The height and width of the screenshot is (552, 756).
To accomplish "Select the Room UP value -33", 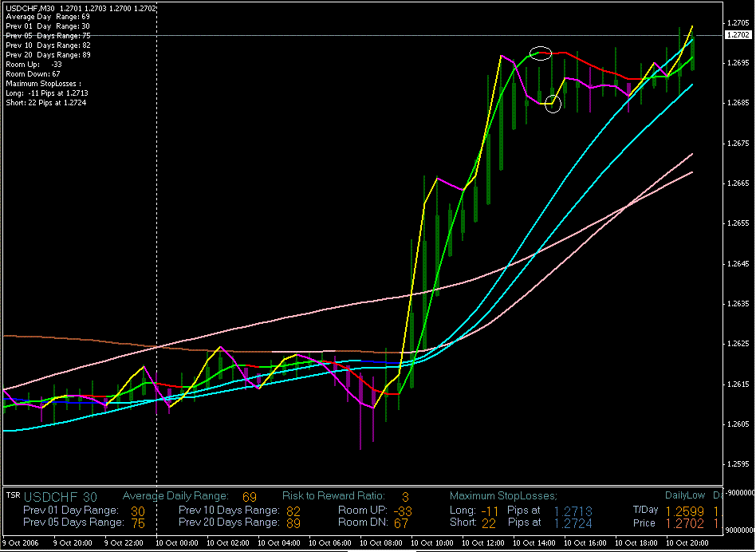I will point(404,511).
